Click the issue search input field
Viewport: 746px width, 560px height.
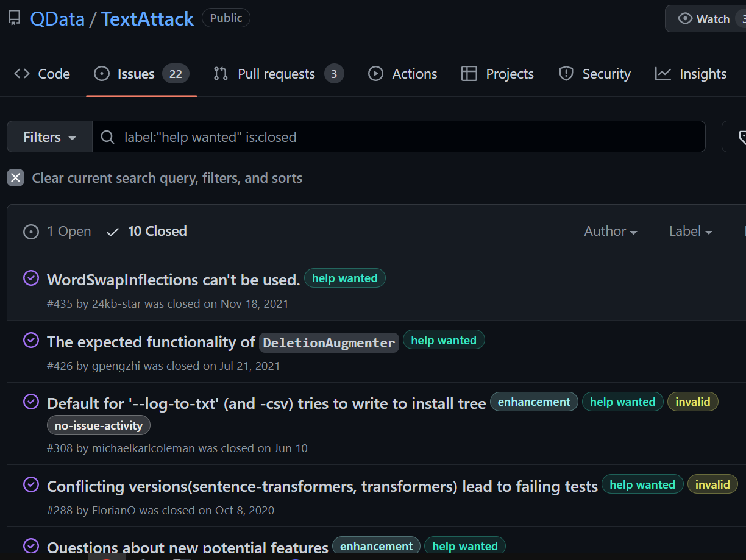point(399,137)
